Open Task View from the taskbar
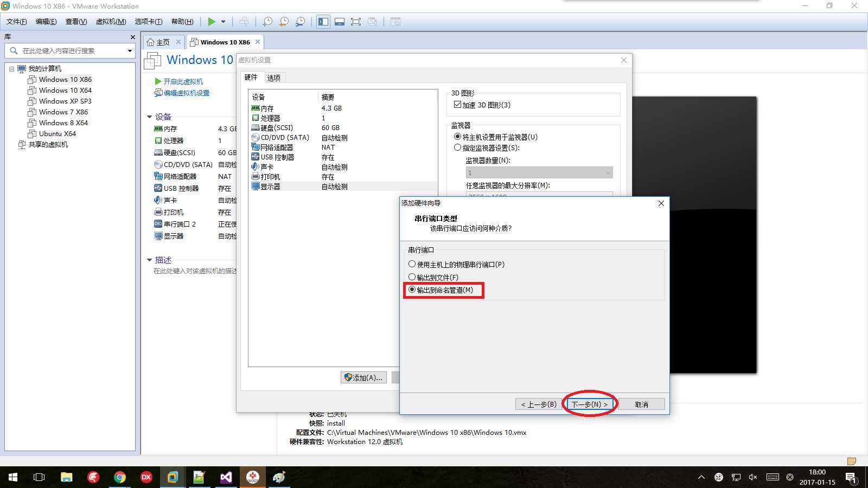Image resolution: width=868 pixels, height=488 pixels. point(39,477)
